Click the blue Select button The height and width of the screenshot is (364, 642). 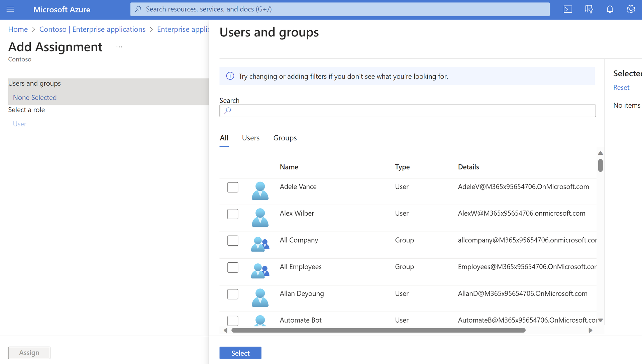click(240, 353)
